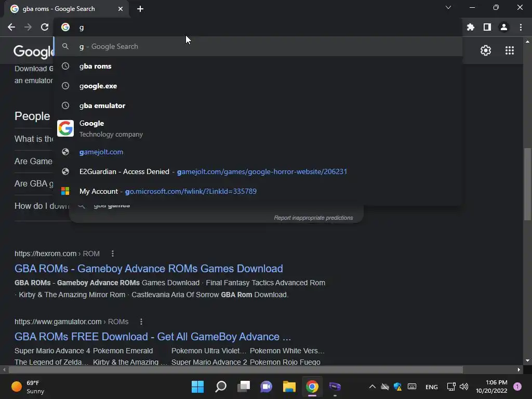The height and width of the screenshot is (399, 532).
Task: Click the address bar text field
Action: [x=258, y=28]
